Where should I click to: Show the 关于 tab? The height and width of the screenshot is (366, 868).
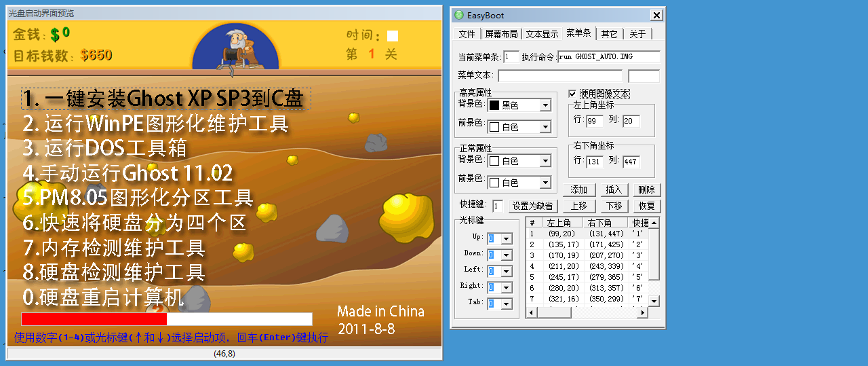[x=637, y=34]
